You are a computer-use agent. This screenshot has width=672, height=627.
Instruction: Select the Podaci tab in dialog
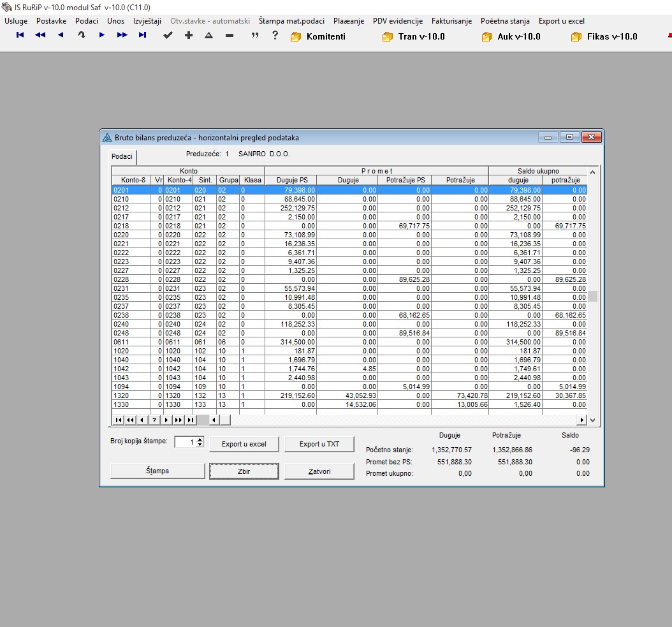122,156
